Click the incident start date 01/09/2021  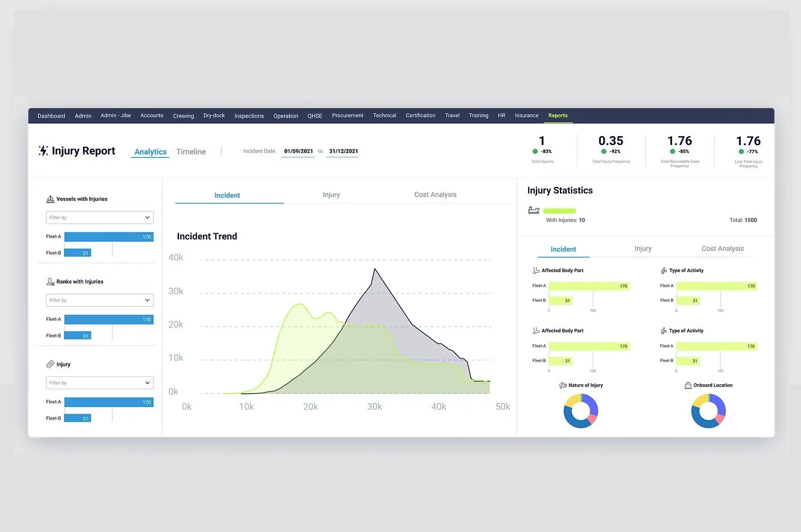pyautogui.click(x=298, y=151)
